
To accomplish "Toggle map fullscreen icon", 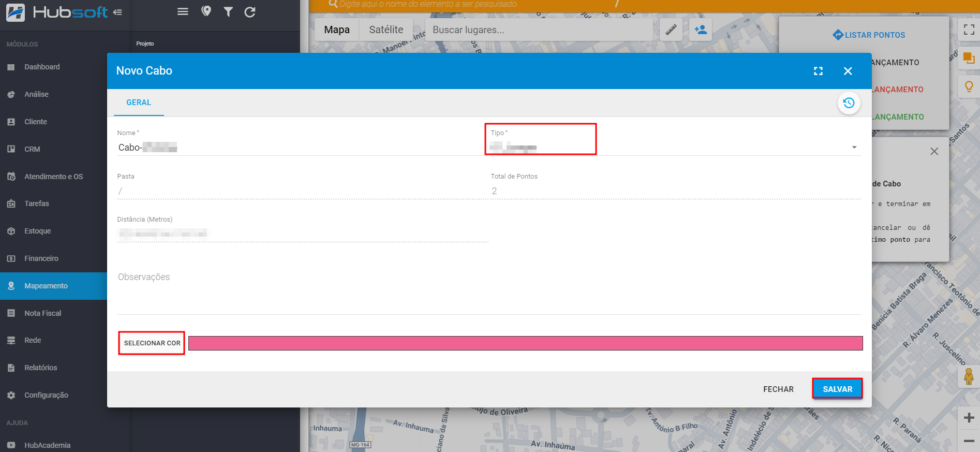I will click(x=969, y=30).
